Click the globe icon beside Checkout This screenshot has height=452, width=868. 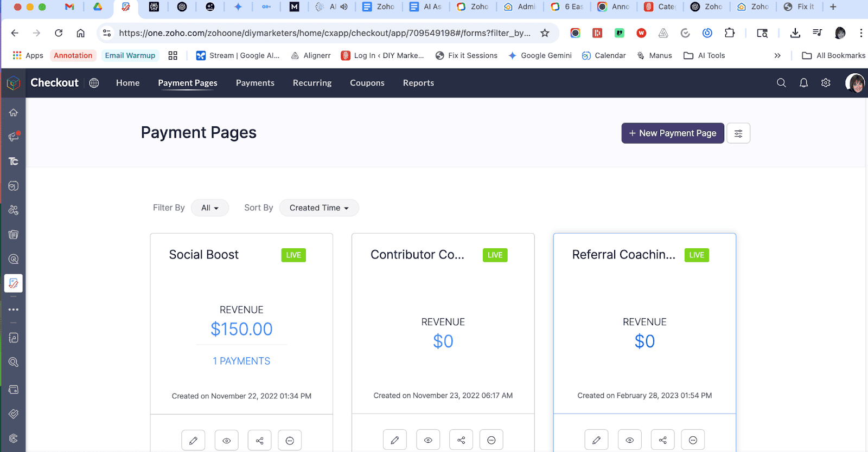click(x=94, y=83)
